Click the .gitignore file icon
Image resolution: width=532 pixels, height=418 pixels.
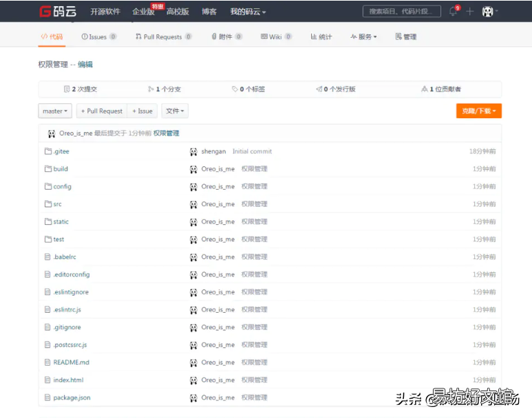pyautogui.click(x=47, y=327)
